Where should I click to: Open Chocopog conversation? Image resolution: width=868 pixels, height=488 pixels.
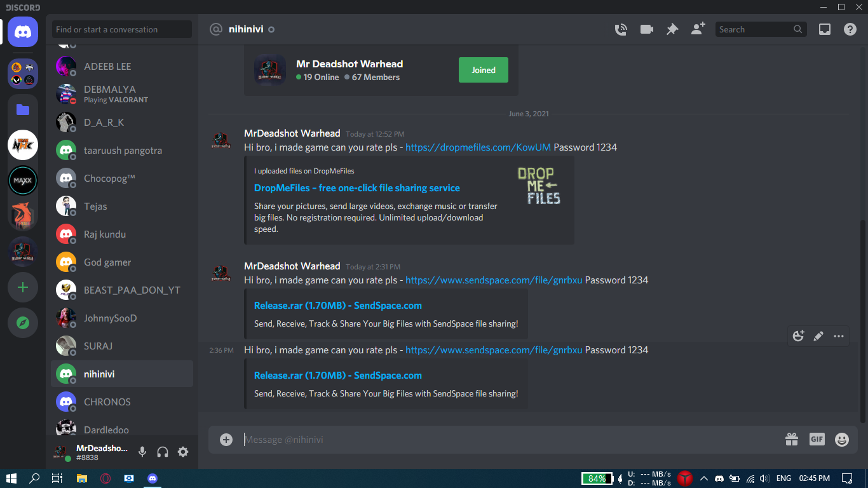(122, 179)
